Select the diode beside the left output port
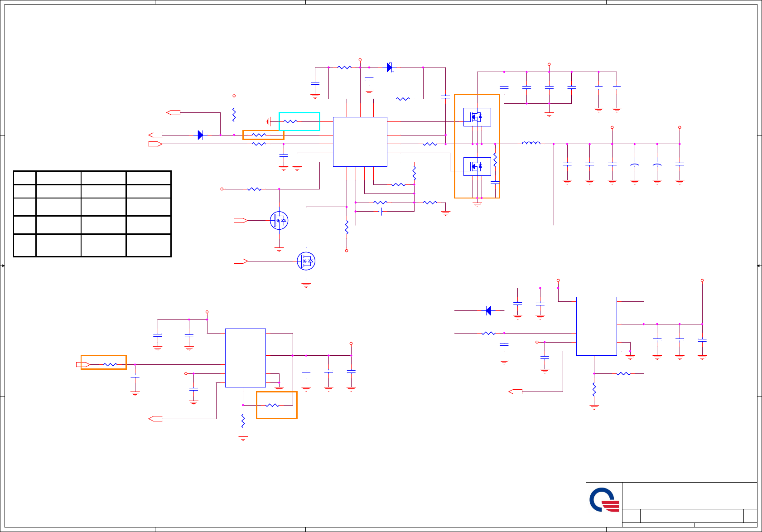762x532 pixels. click(201, 135)
